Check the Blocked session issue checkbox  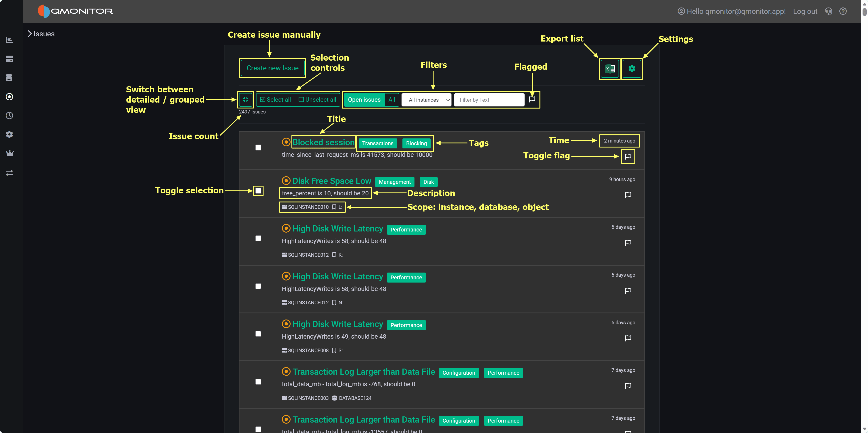(258, 148)
